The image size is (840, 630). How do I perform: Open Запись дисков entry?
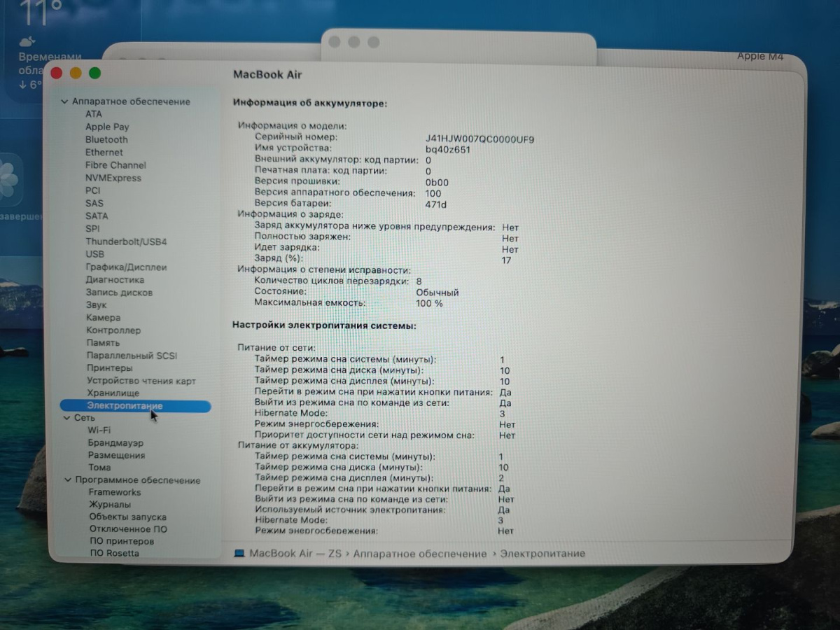[120, 293]
